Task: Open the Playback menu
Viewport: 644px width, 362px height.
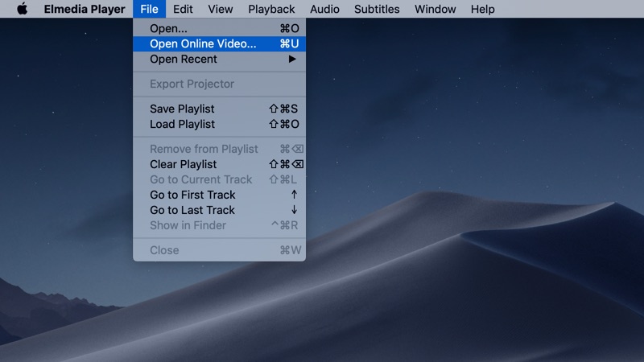Action: tap(271, 9)
